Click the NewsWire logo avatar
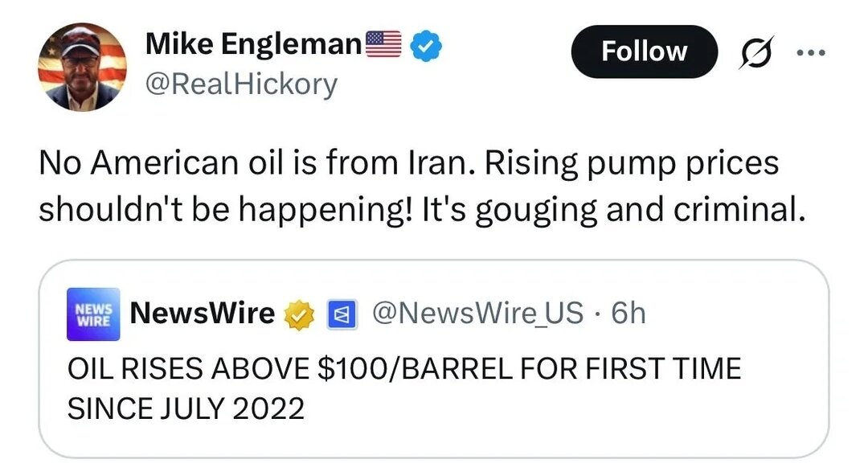Image resolution: width=868 pixels, height=476 pixels. tap(93, 314)
